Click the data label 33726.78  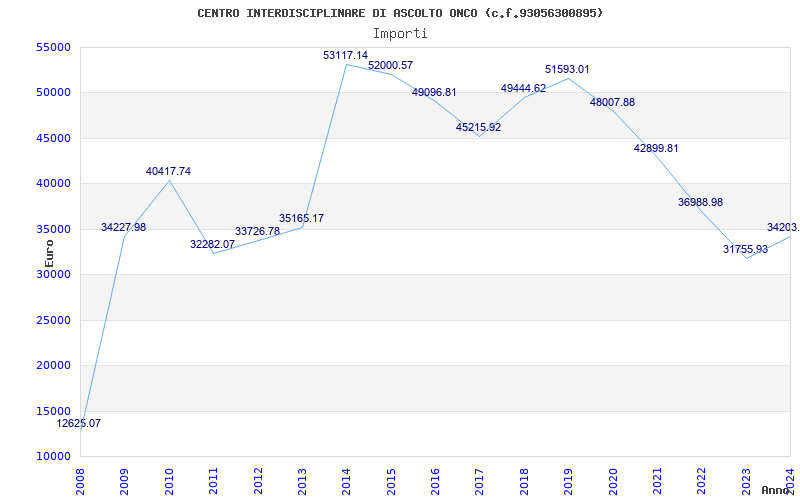tap(257, 232)
